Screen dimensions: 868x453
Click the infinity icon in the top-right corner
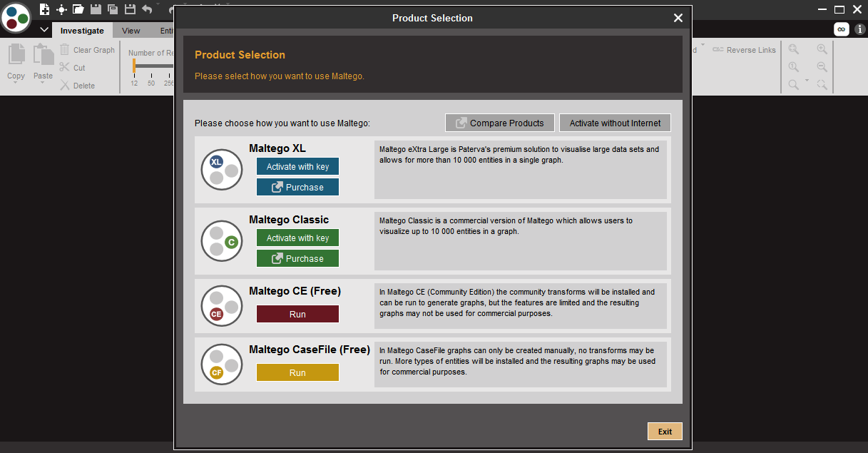(842, 29)
